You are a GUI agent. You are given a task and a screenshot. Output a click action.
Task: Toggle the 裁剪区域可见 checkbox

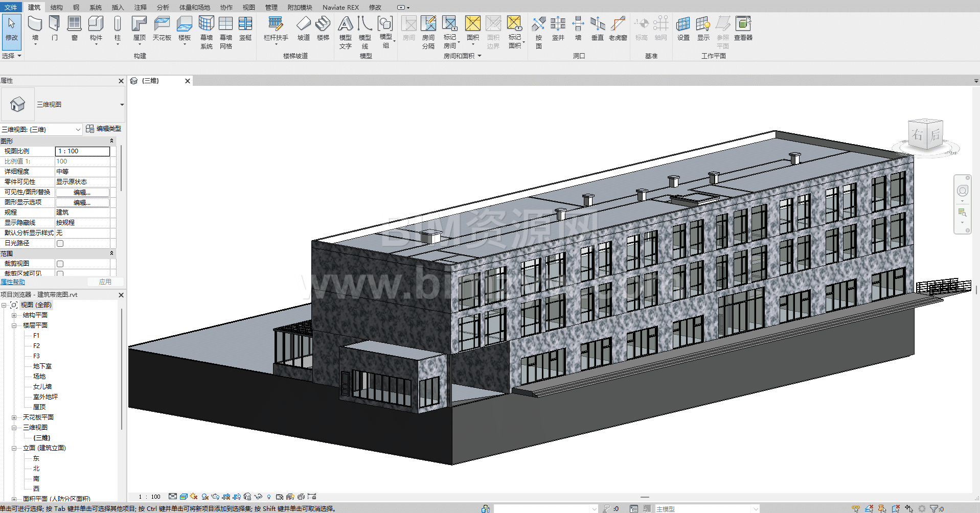click(60, 273)
